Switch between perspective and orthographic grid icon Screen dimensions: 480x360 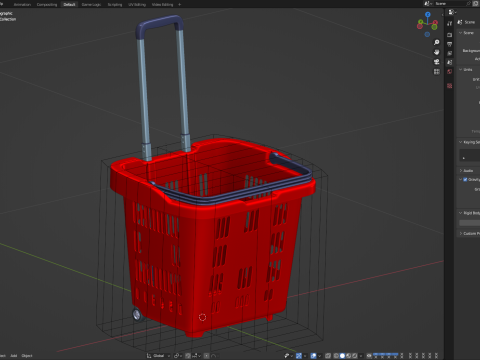pos(436,71)
